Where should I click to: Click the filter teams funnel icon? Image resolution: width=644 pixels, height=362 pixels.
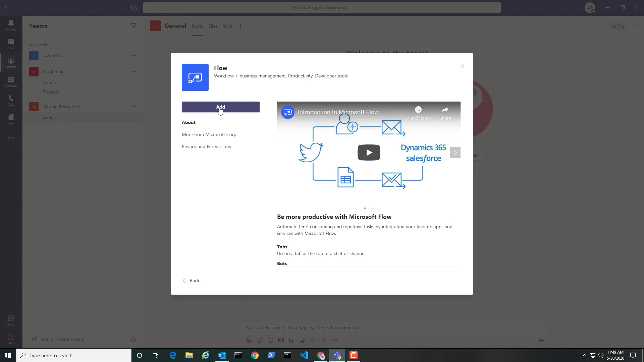[133, 26]
